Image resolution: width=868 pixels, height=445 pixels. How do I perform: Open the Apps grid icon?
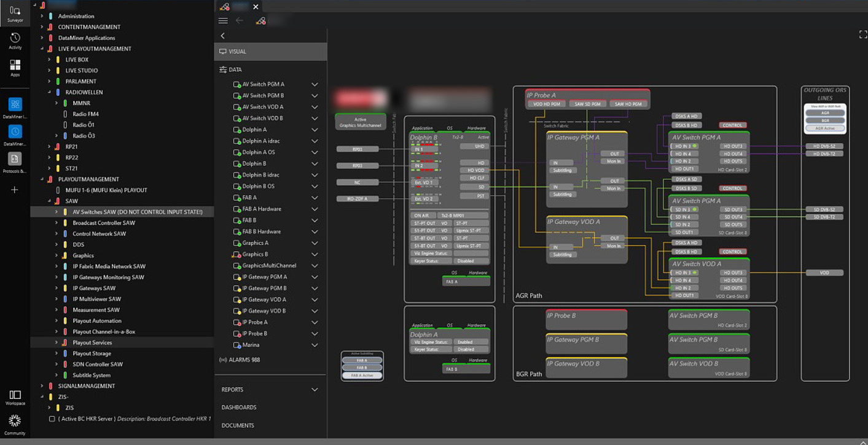pyautogui.click(x=15, y=67)
